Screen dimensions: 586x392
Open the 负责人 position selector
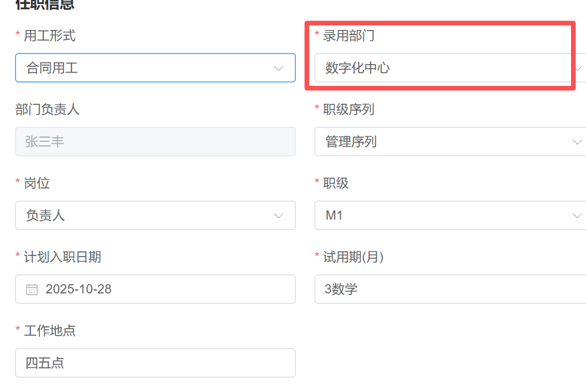144,216
